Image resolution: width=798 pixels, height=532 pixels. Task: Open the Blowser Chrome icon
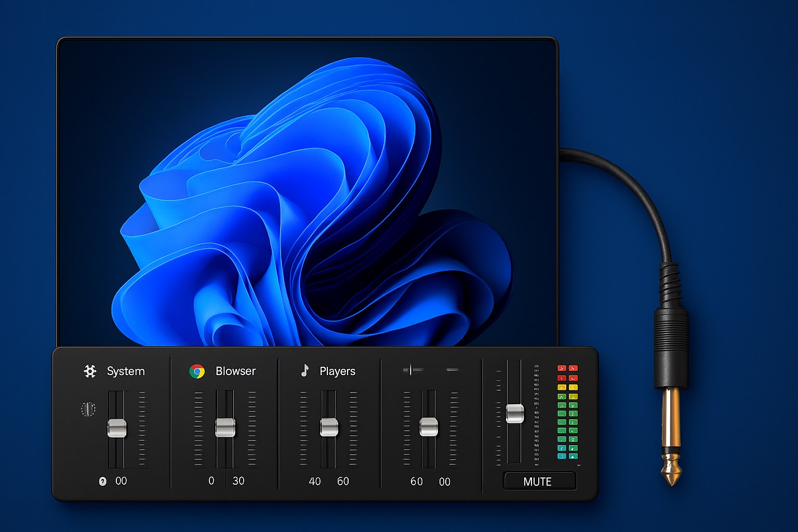[197, 371]
